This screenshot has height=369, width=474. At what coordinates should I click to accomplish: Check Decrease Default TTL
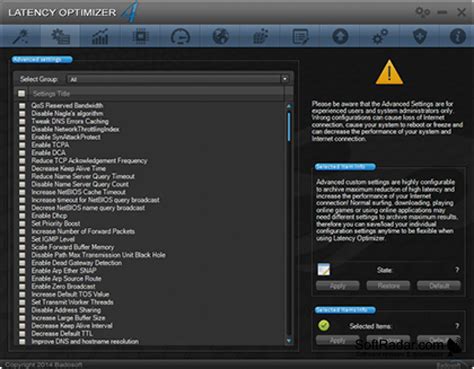22,334
